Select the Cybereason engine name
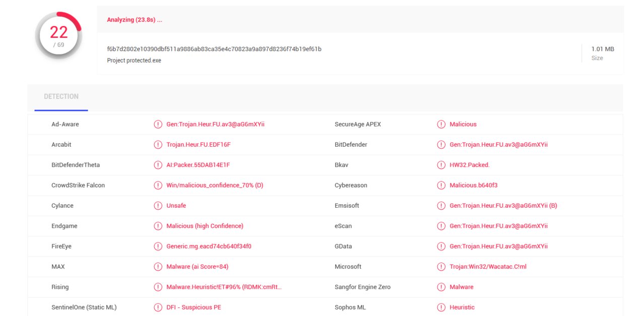 [351, 185]
